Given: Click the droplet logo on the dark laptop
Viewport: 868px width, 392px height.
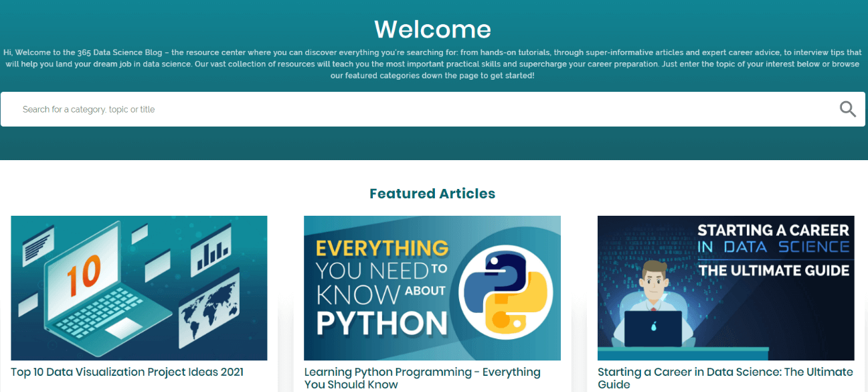Looking at the screenshot, I should pos(653,328).
